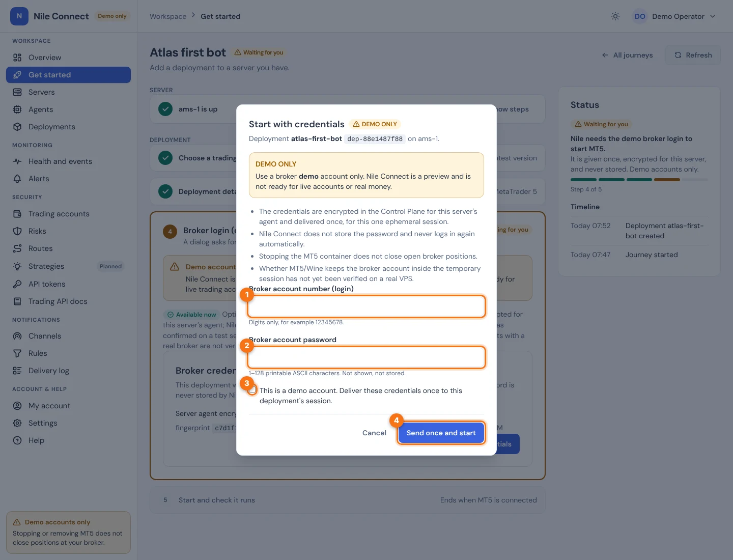The image size is (733, 560).
Task: Click the Routes icon in sidebar
Action: tap(17, 248)
